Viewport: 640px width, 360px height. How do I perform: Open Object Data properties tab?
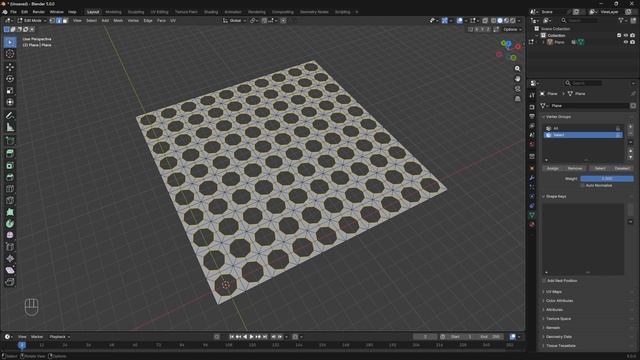coord(532,215)
